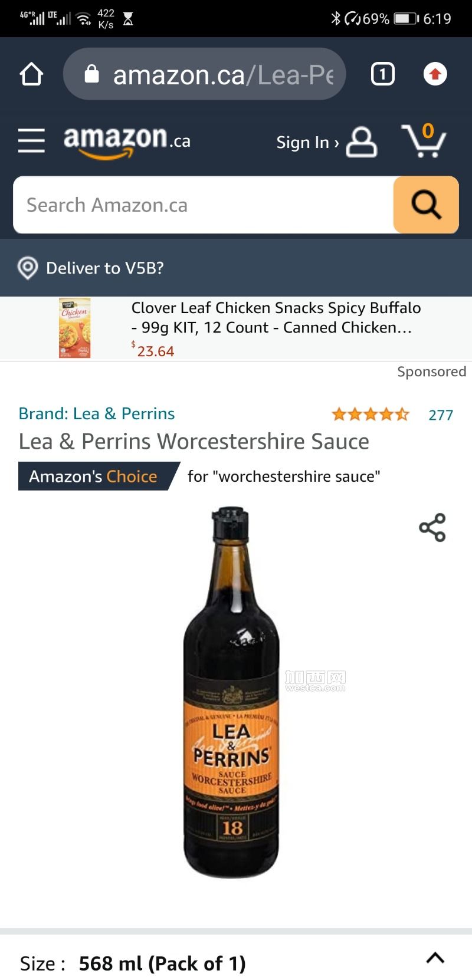472x980 pixels.
Task: Go to amazon.ca logo homepage
Action: point(127,142)
